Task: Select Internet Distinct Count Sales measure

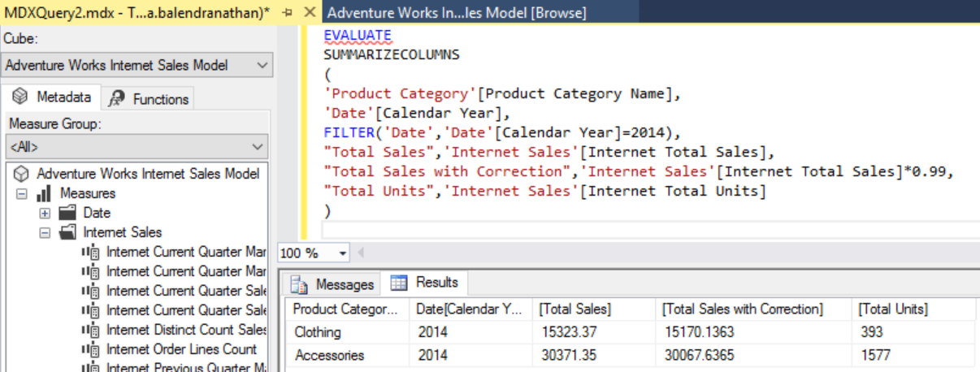Action: click(186, 330)
